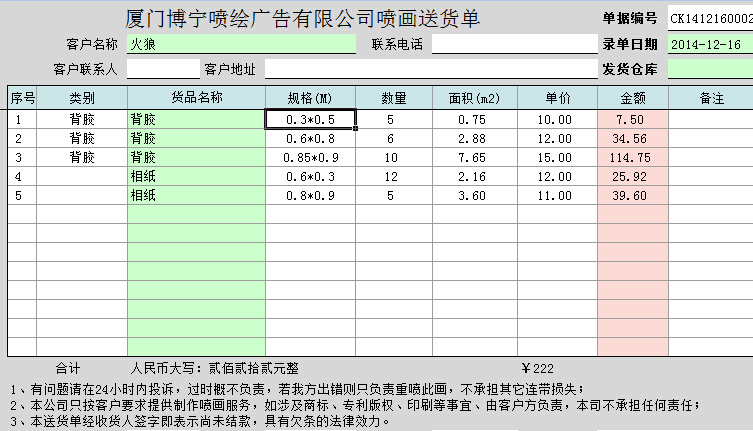Select the 面积(m2) column header
The width and height of the screenshot is (753, 431).
[475, 98]
